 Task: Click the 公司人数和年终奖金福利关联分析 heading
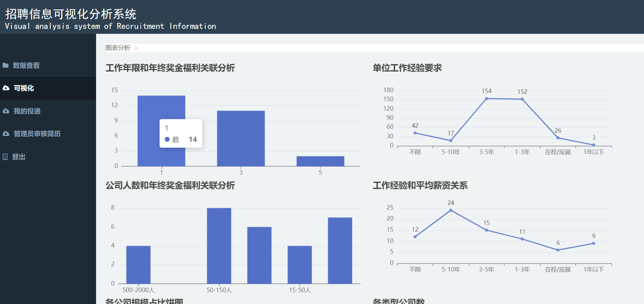[x=170, y=185]
